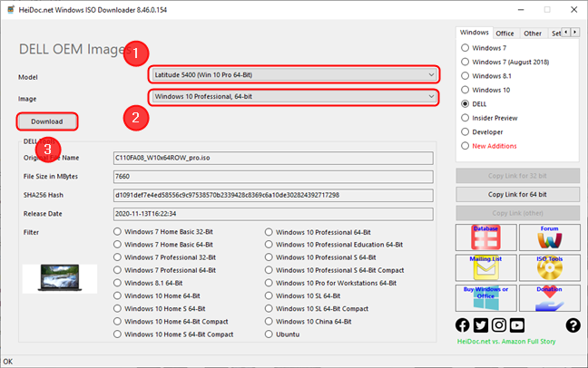Image resolution: width=588 pixels, height=368 pixels.
Task: Click the OK status bar text
Action: point(8,362)
